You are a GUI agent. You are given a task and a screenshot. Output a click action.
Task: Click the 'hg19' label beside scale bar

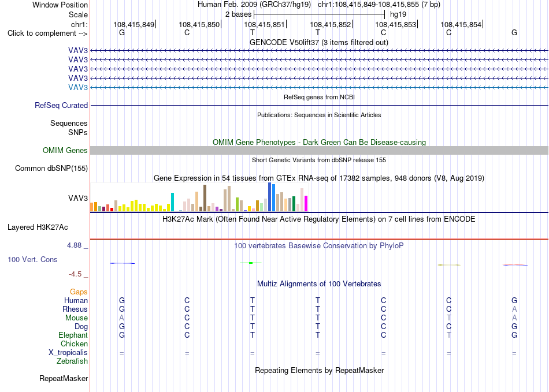[x=398, y=14]
